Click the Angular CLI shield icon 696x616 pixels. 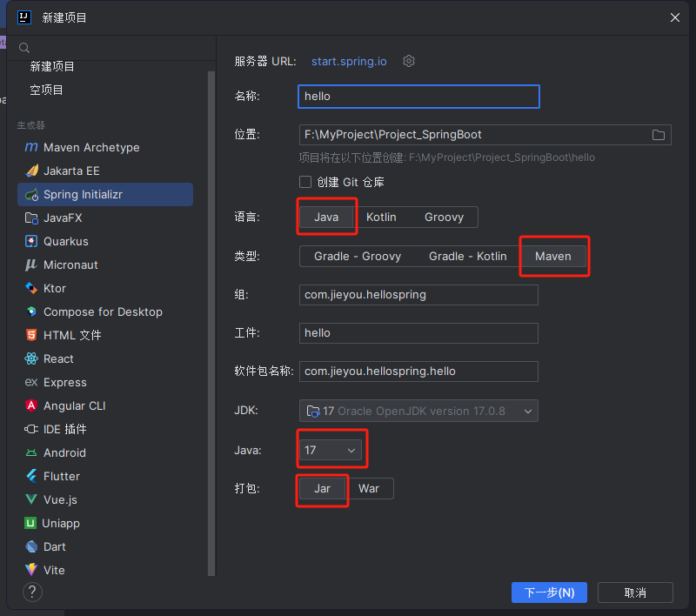point(31,405)
